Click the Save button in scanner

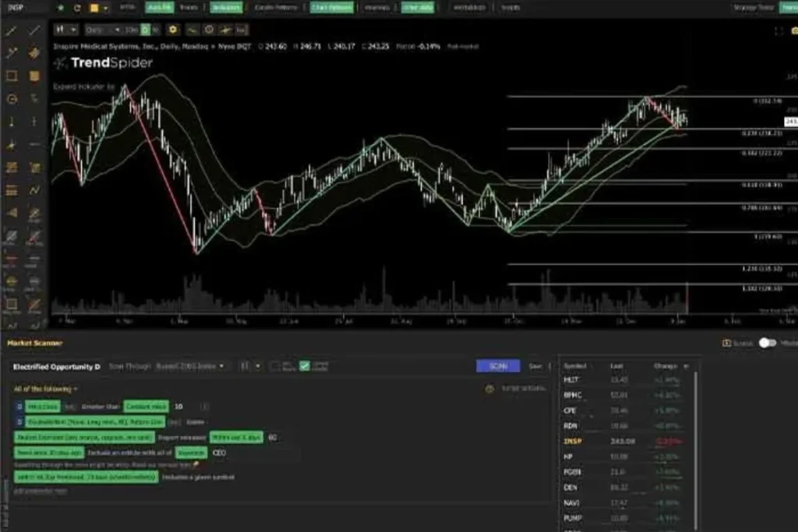click(x=535, y=366)
